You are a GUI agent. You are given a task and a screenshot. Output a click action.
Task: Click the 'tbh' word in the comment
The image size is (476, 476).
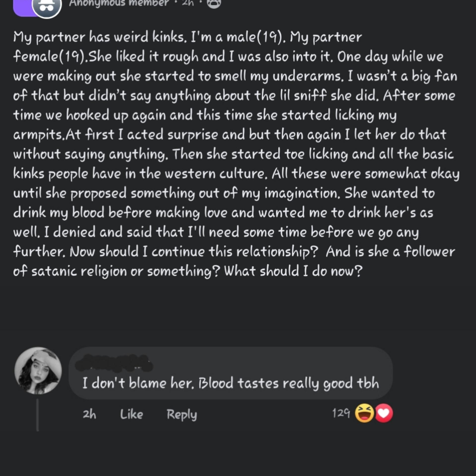[x=368, y=383]
